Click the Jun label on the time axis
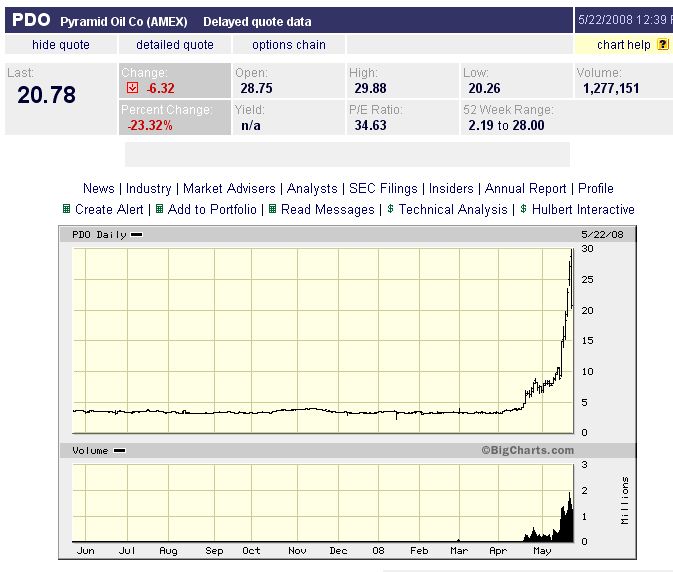673x572 pixels. pyautogui.click(x=85, y=551)
